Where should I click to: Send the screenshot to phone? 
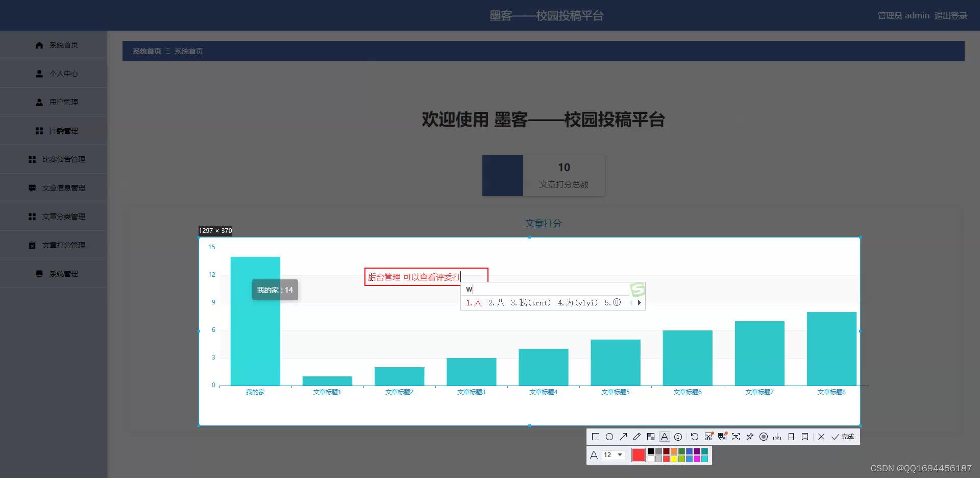click(x=791, y=437)
